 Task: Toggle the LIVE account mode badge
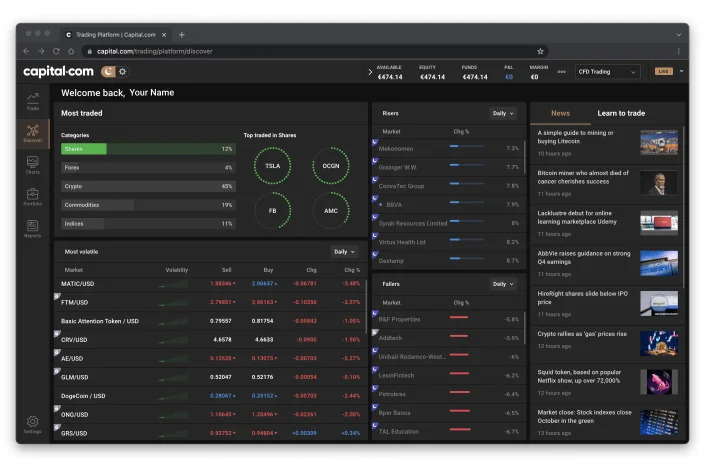(x=663, y=72)
